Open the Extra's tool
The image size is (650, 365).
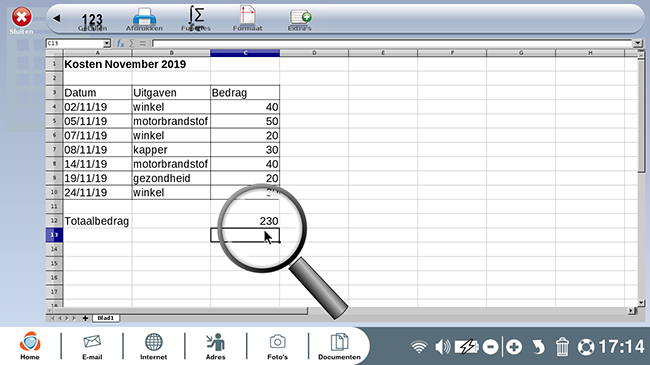point(300,20)
